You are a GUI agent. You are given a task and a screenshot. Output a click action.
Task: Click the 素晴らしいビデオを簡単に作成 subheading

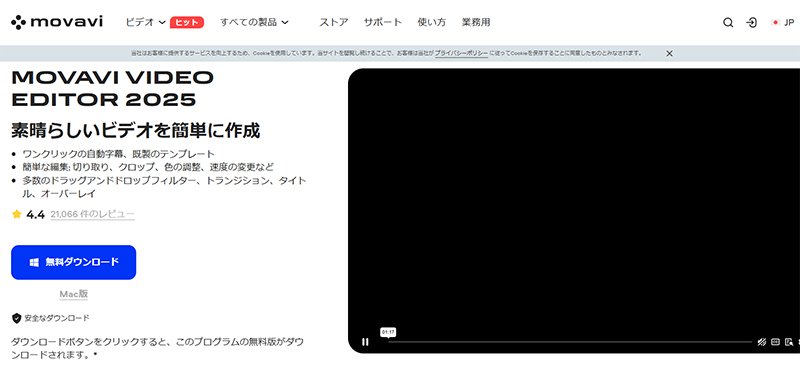coord(136,131)
